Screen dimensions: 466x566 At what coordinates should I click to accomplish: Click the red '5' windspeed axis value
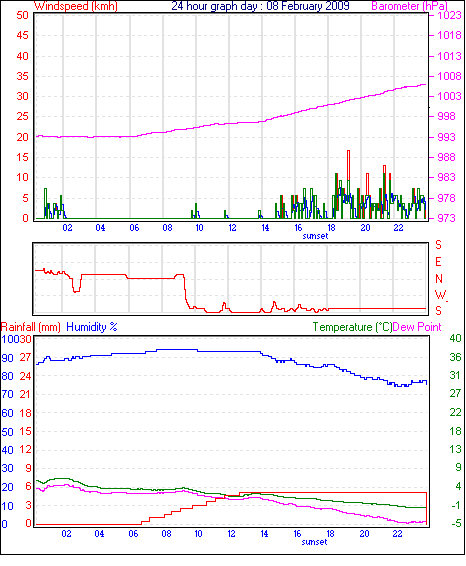click(25, 198)
